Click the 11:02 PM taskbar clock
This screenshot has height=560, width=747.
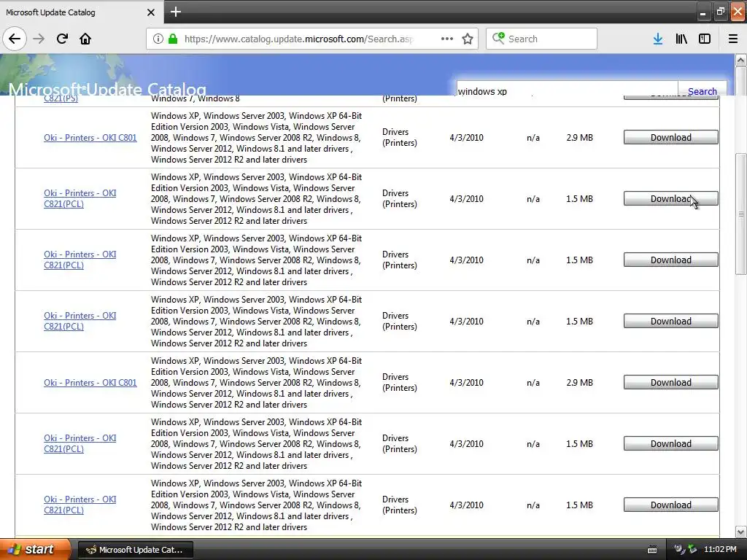click(x=720, y=550)
